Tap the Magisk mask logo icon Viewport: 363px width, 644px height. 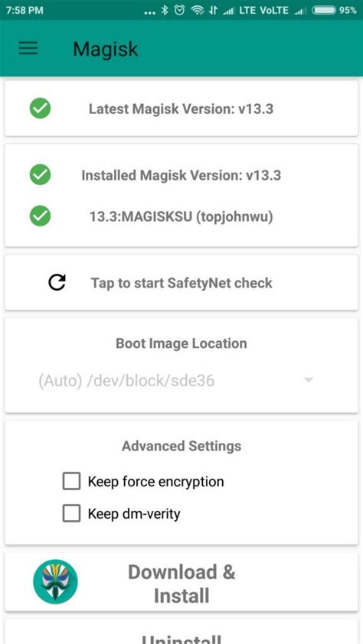tap(55, 581)
